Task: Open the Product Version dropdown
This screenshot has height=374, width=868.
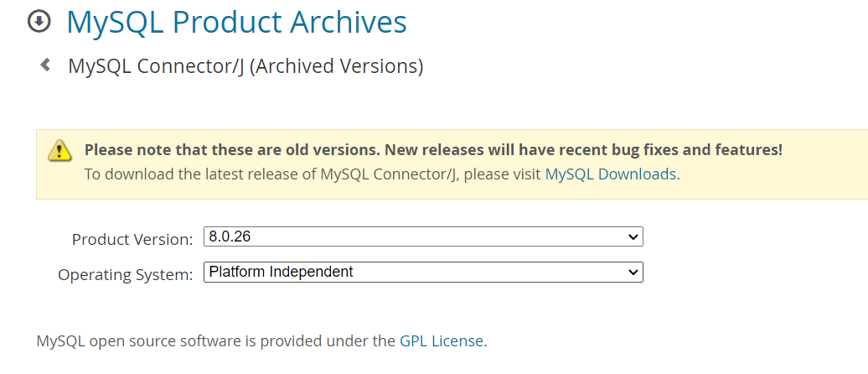Action: click(423, 237)
